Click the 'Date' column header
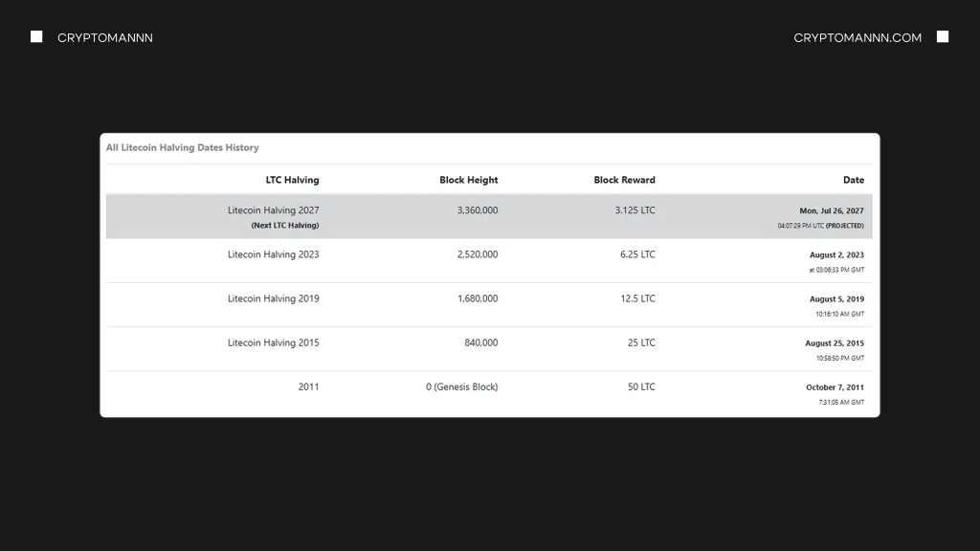This screenshot has height=551, width=980. pyautogui.click(x=853, y=180)
